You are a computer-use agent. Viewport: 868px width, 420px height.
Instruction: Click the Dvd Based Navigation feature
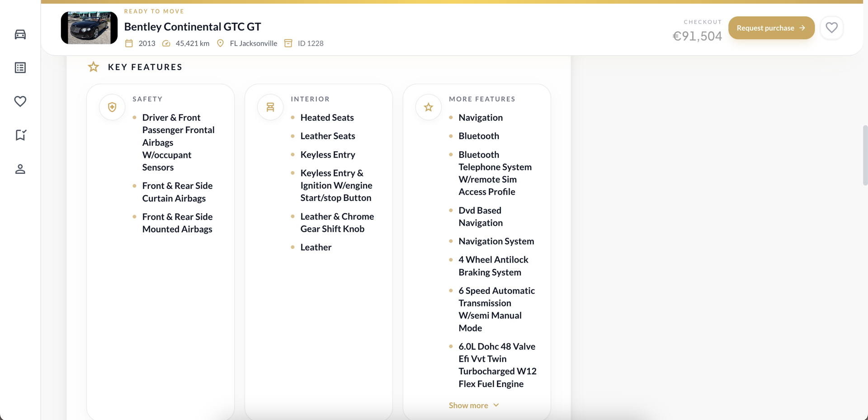pyautogui.click(x=481, y=217)
